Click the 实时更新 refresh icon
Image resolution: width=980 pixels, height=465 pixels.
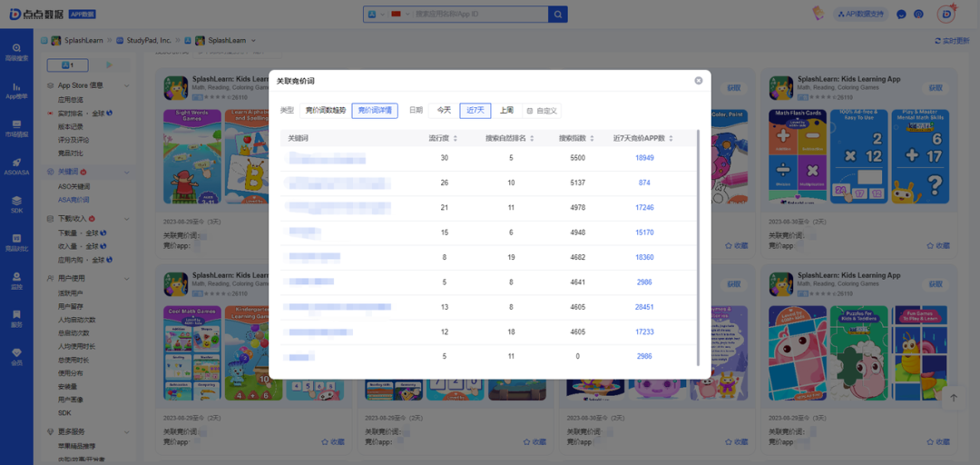click(x=938, y=41)
